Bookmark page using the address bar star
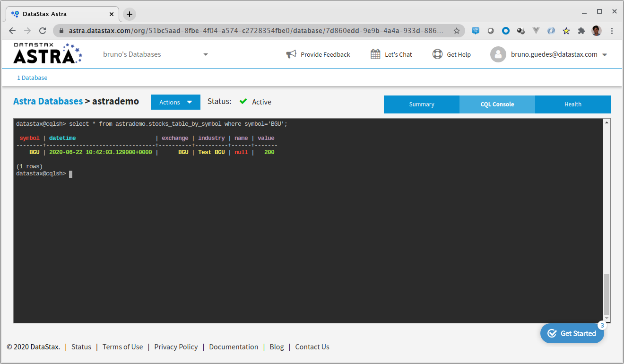Screen dimensions: 624x364 (x=457, y=31)
